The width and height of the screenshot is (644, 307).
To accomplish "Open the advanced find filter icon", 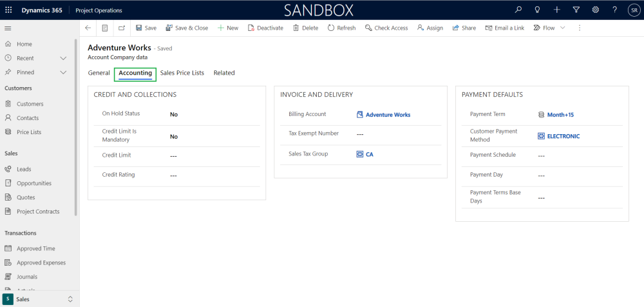I will click(x=576, y=10).
